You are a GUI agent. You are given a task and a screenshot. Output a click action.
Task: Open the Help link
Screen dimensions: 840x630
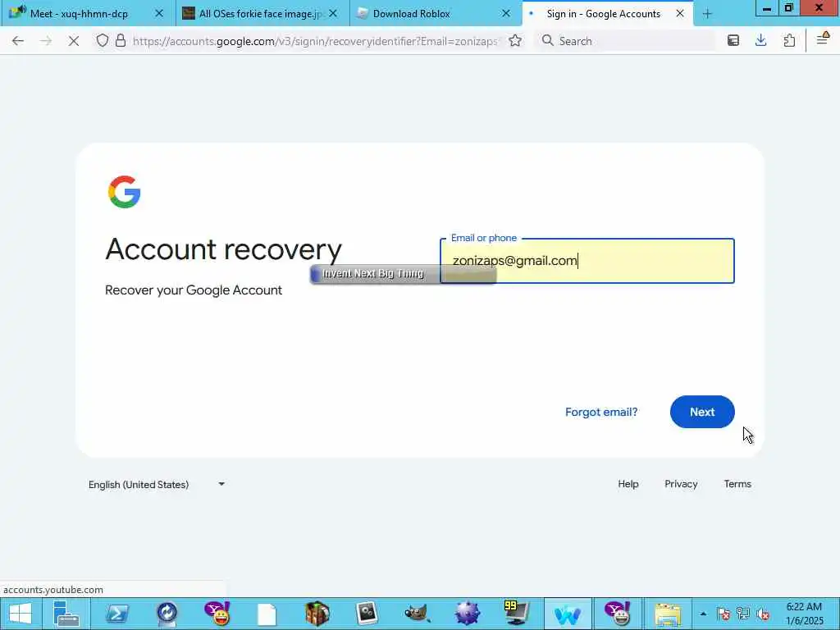point(628,484)
